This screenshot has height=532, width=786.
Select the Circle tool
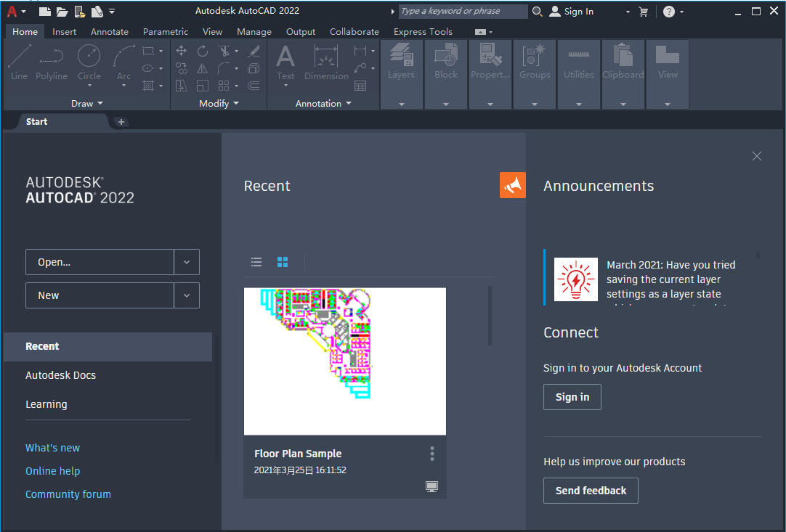click(89, 62)
